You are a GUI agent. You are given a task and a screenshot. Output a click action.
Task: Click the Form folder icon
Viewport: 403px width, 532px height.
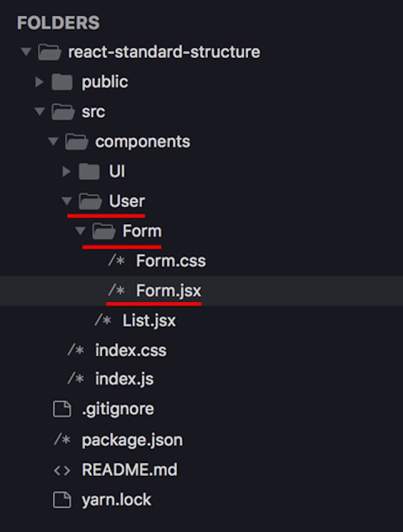(104, 232)
